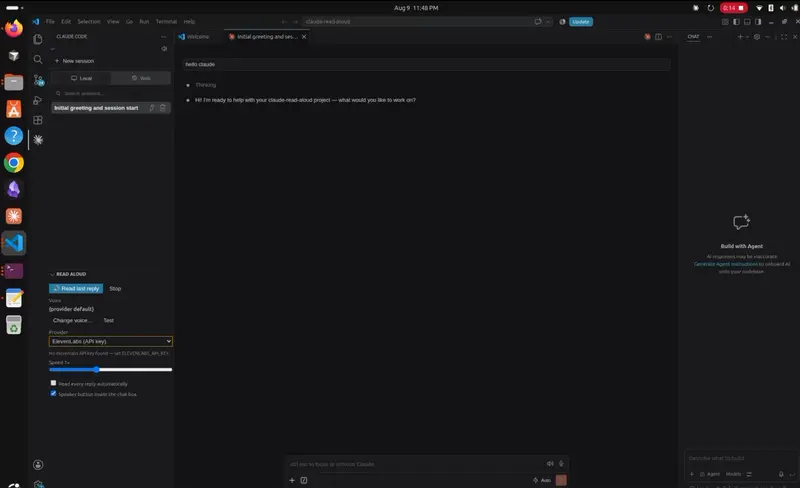The image size is (800, 488).
Task: Collapse the Claude Code sessions section chevron
Action: click(x=53, y=49)
